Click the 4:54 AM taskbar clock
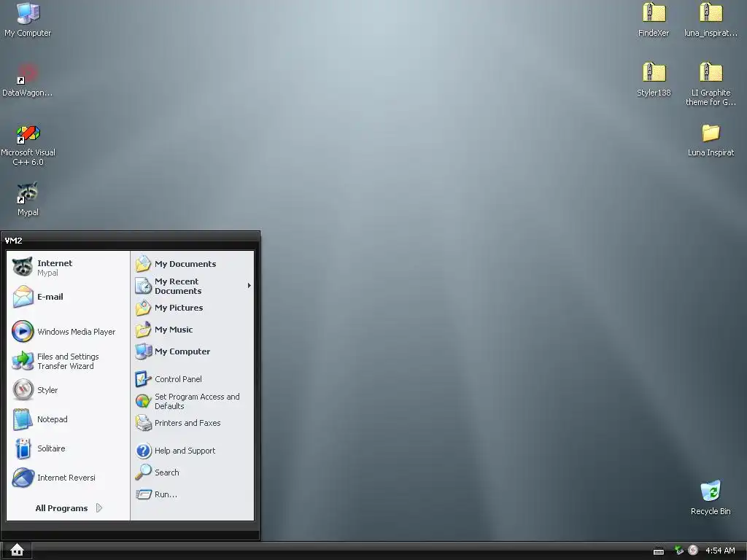Screen dimensions: 747x560 point(720,551)
